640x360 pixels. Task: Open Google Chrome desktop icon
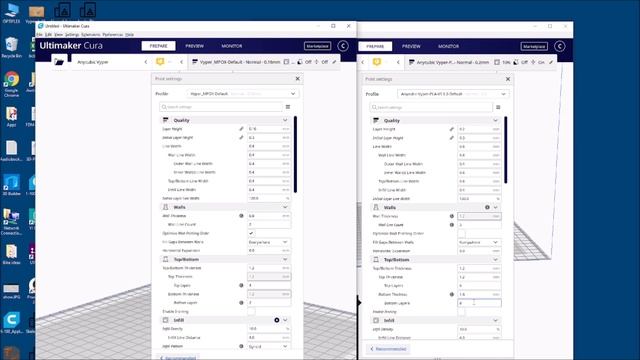(x=11, y=84)
